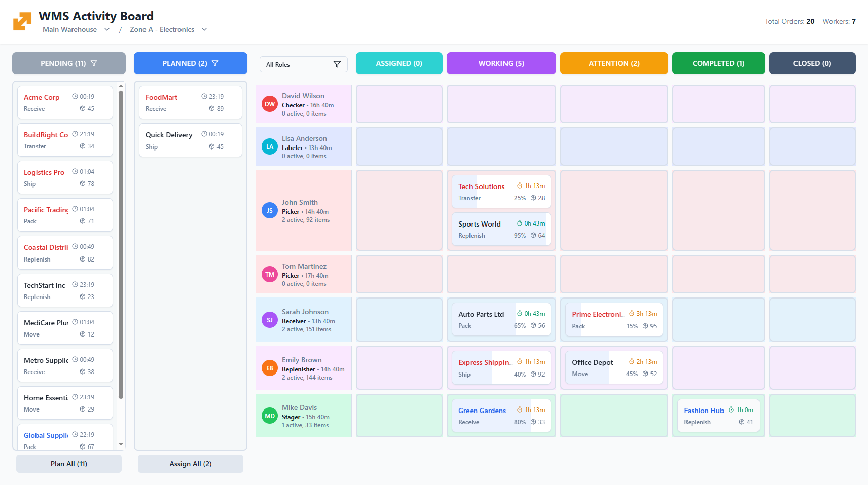The image size is (868, 485).
Task: Click the pending list scroll down arrow
Action: point(121,445)
